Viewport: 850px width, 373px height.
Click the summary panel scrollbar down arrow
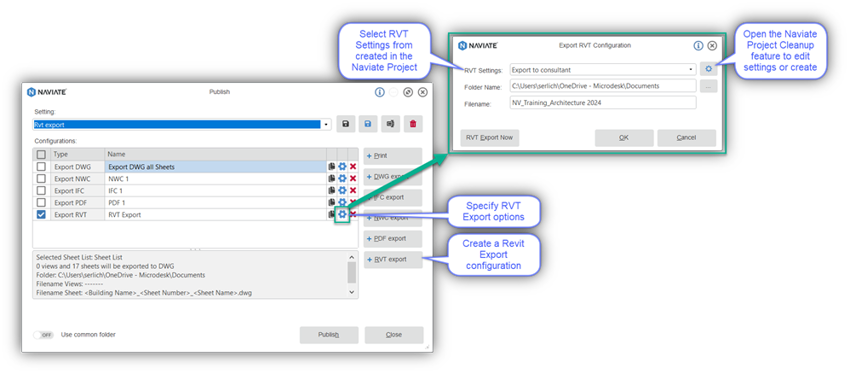click(352, 292)
